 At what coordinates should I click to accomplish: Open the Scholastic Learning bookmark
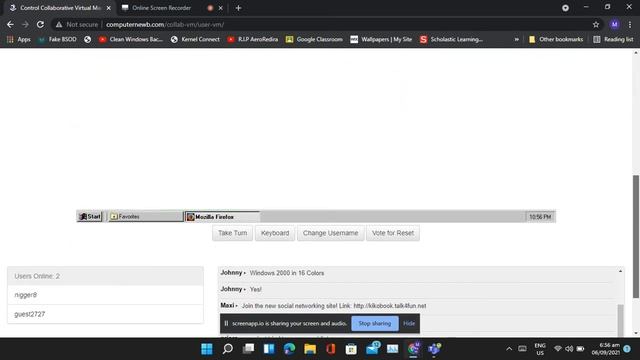(451, 39)
